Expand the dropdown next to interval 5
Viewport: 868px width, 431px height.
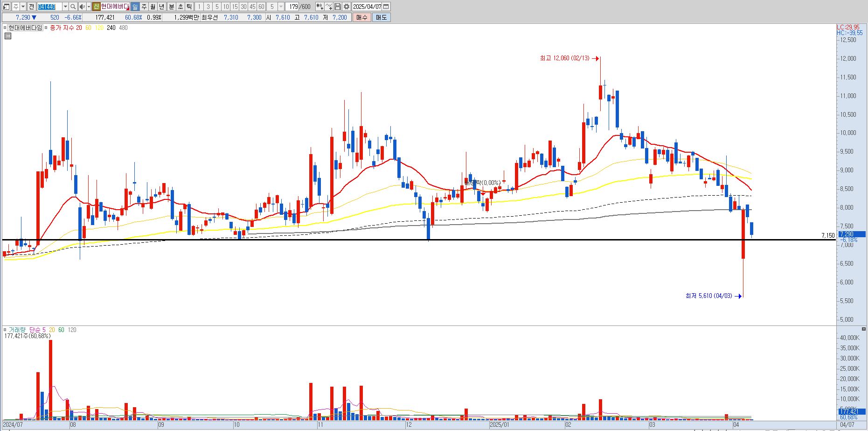coord(281,7)
